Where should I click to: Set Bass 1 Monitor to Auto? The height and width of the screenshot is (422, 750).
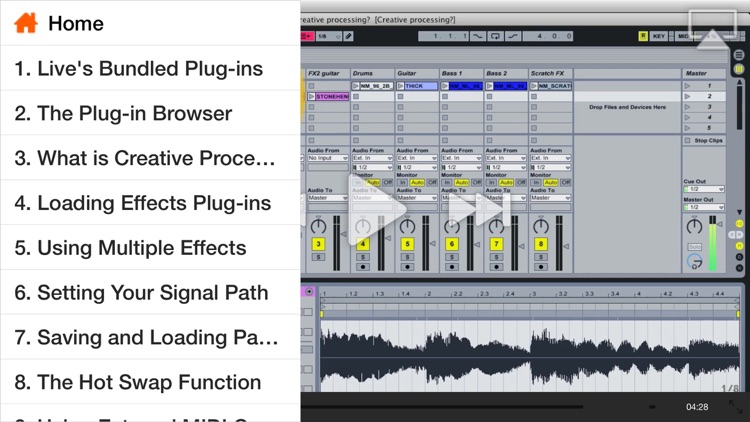point(462,182)
